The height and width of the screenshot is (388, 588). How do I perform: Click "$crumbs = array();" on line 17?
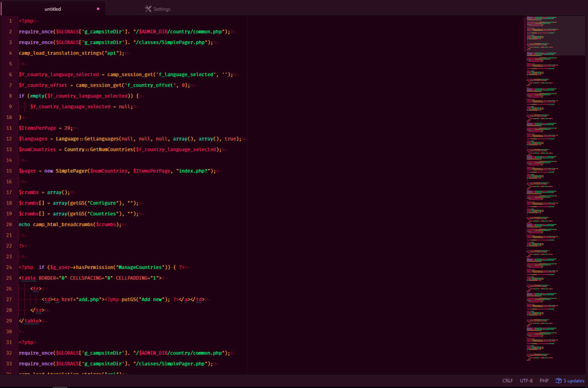coord(45,192)
